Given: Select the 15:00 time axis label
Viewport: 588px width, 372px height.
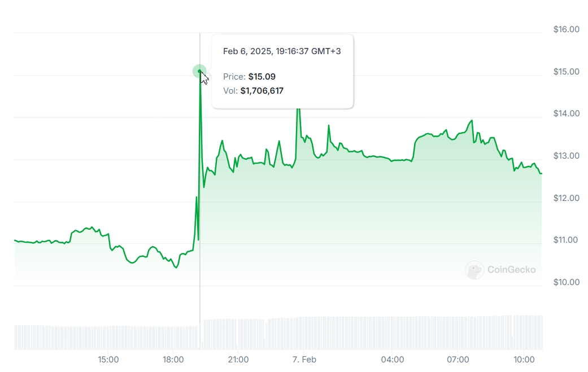Looking at the screenshot, I should tap(108, 359).
